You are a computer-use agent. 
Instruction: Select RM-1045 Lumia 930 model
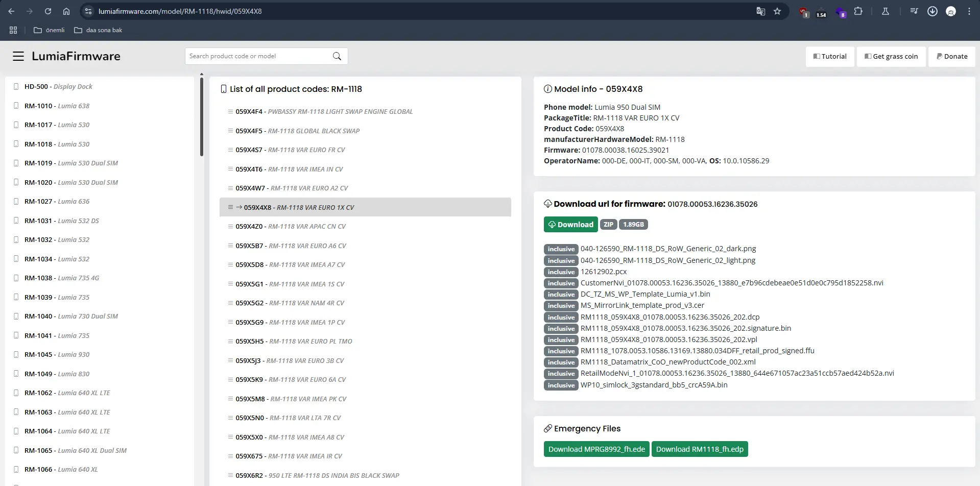[57, 355]
